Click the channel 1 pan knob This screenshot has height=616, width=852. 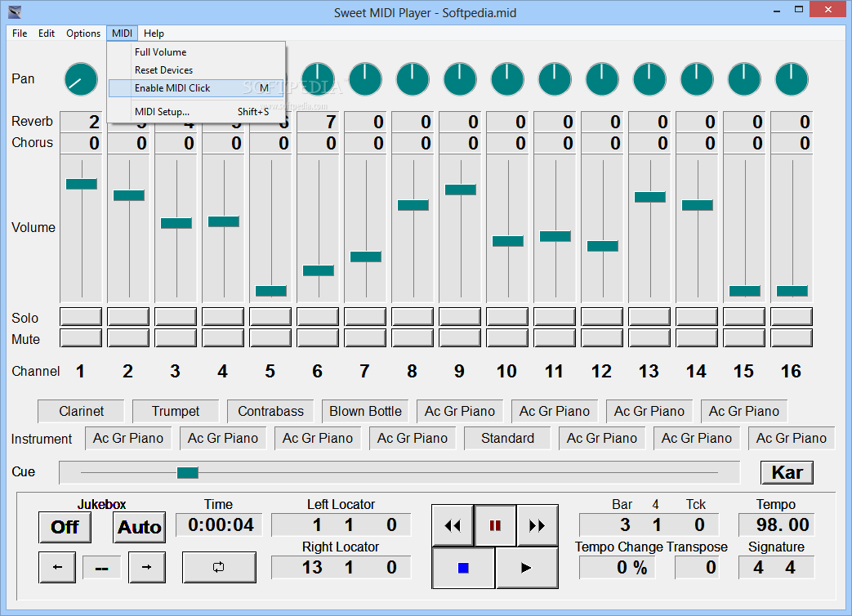pyautogui.click(x=81, y=79)
